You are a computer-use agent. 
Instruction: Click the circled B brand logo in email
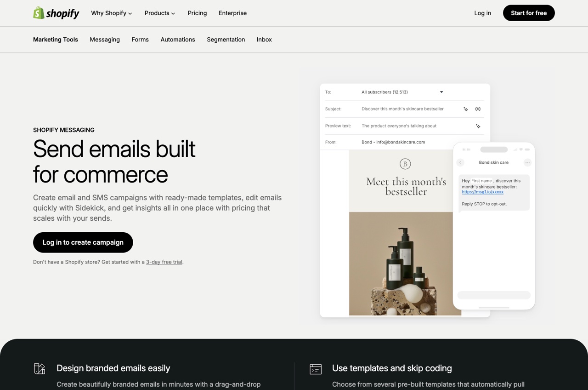[x=405, y=164]
